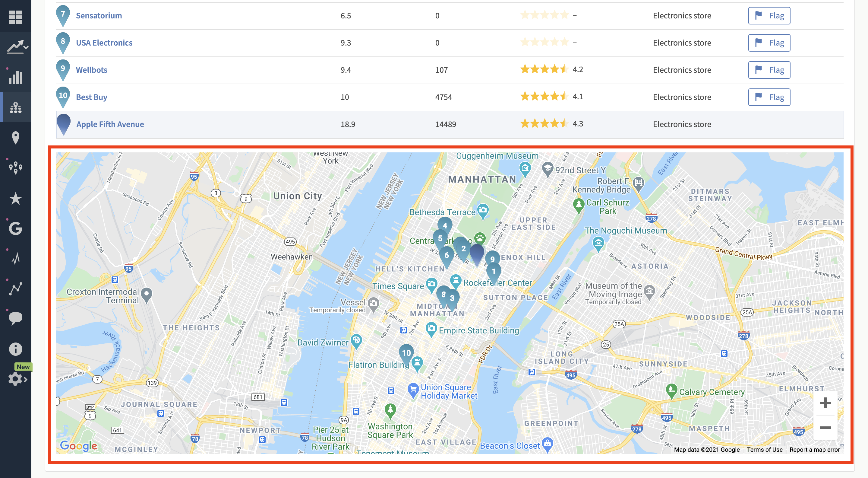The image size is (868, 478).
Task: Open the Best Buy business link
Action: (92, 97)
